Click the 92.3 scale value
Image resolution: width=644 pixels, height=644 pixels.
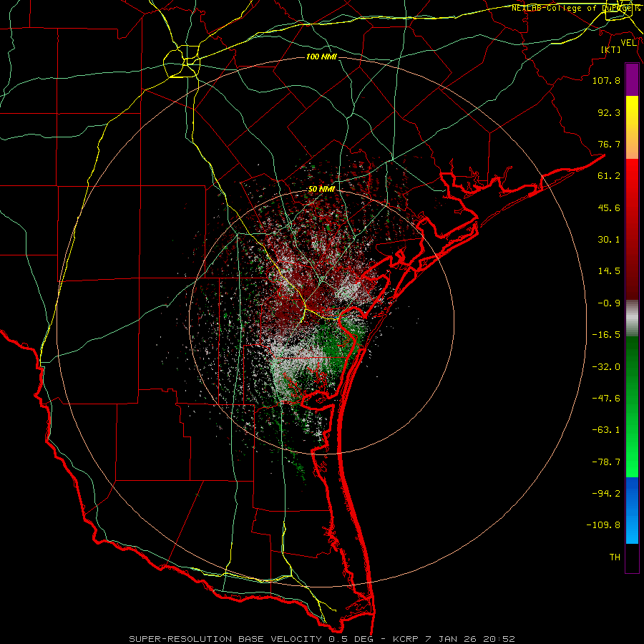[609, 112]
